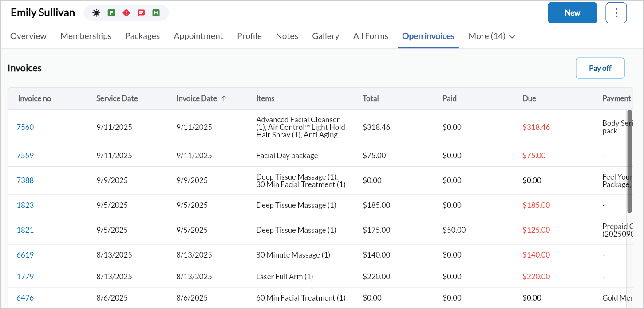Click the green M membership badge
This screenshot has height=309, width=644.
156,13
